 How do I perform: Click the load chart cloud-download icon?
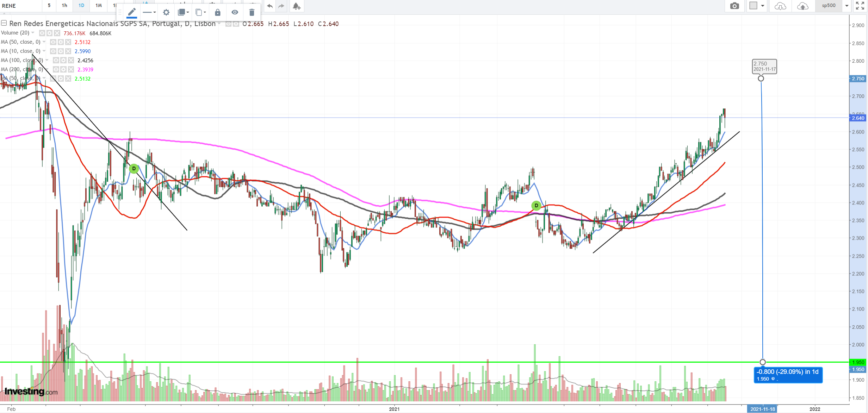[x=780, y=6]
